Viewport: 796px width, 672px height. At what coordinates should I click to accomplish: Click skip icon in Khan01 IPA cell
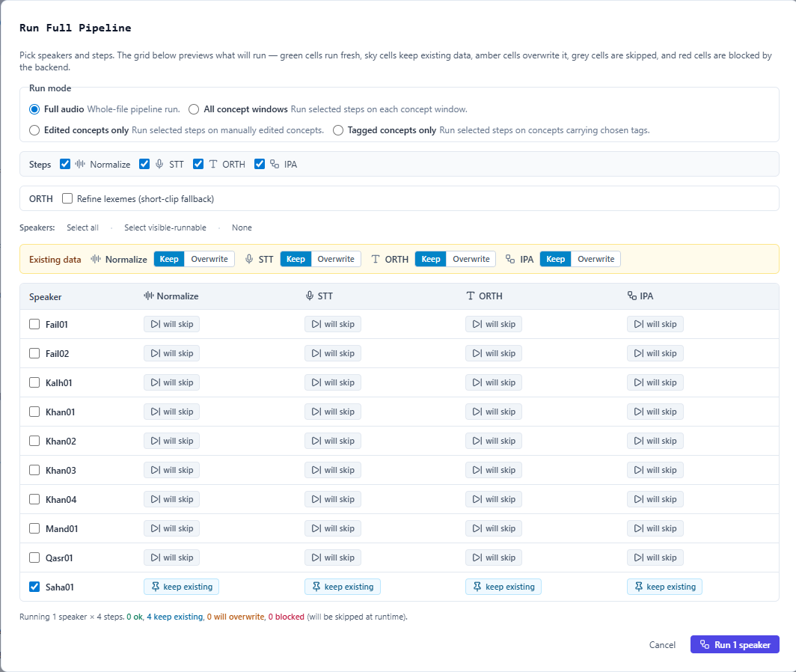point(639,412)
